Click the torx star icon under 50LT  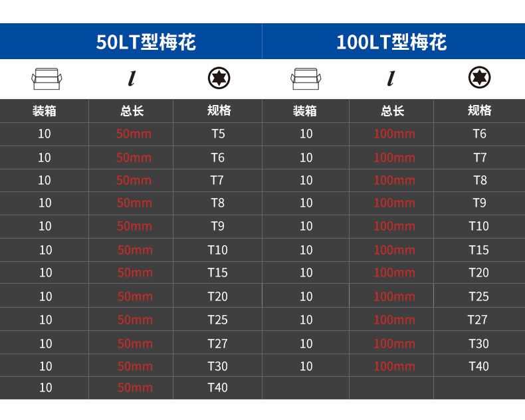pos(219,78)
